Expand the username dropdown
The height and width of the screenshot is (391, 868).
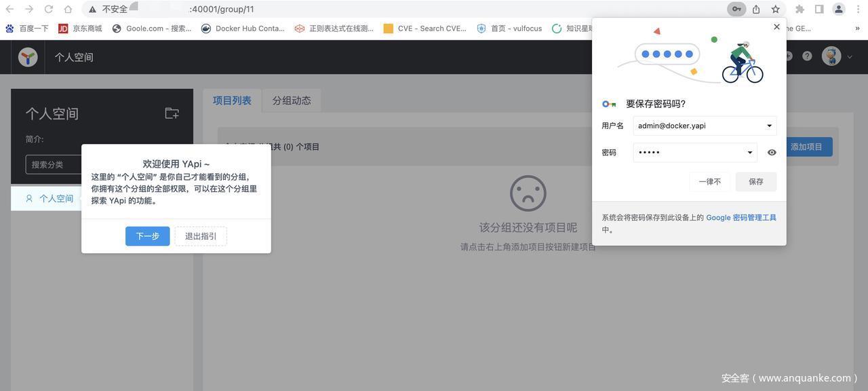point(769,126)
